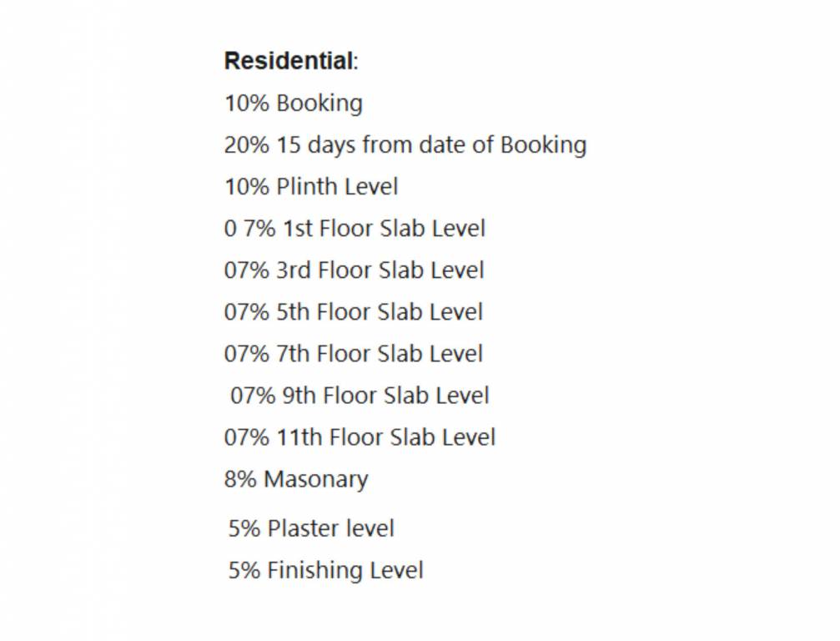The image size is (840, 641).
Task: Click the '20%' percentage value
Action: [246, 145]
